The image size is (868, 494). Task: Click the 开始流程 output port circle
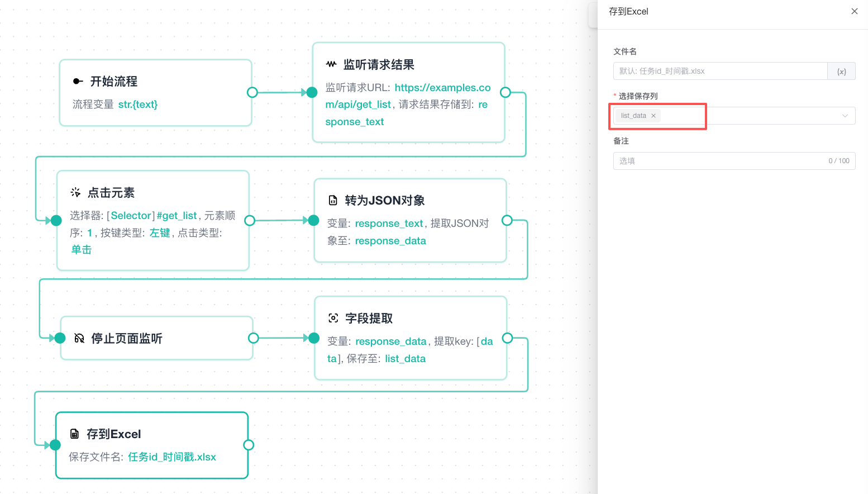pyautogui.click(x=252, y=92)
